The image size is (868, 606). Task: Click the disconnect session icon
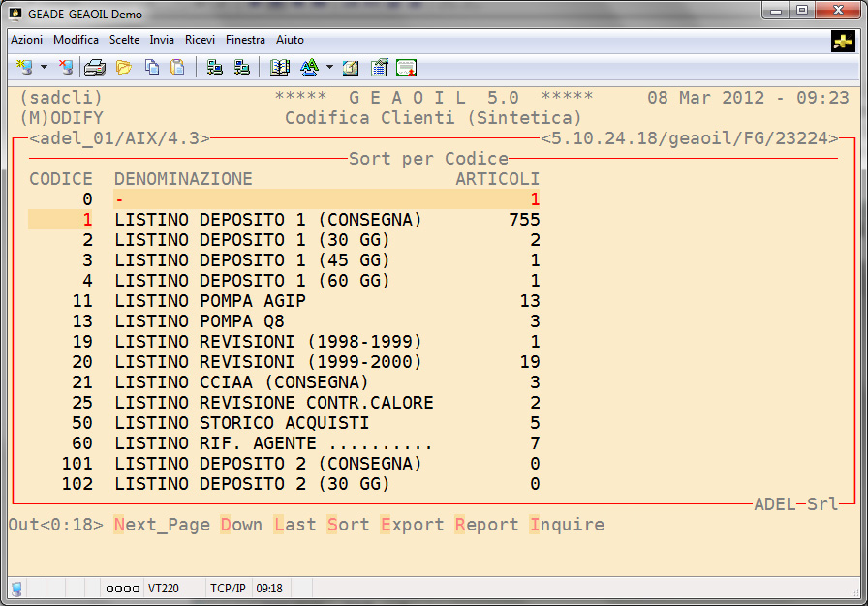click(66, 67)
